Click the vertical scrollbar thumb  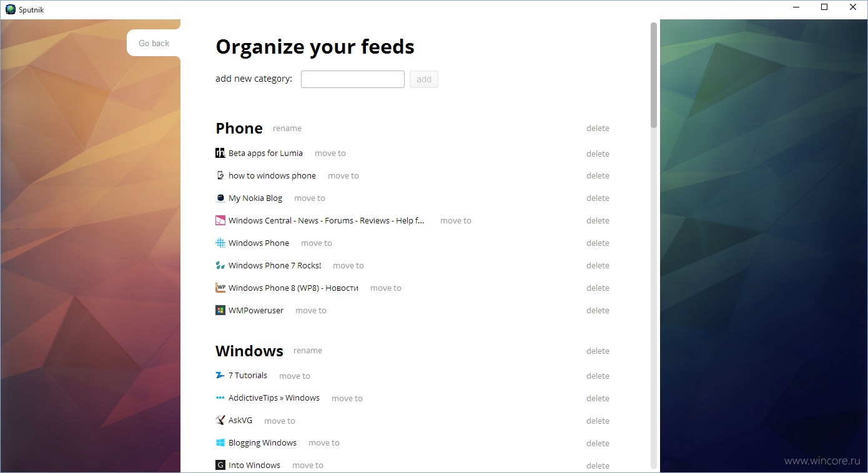pyautogui.click(x=654, y=75)
